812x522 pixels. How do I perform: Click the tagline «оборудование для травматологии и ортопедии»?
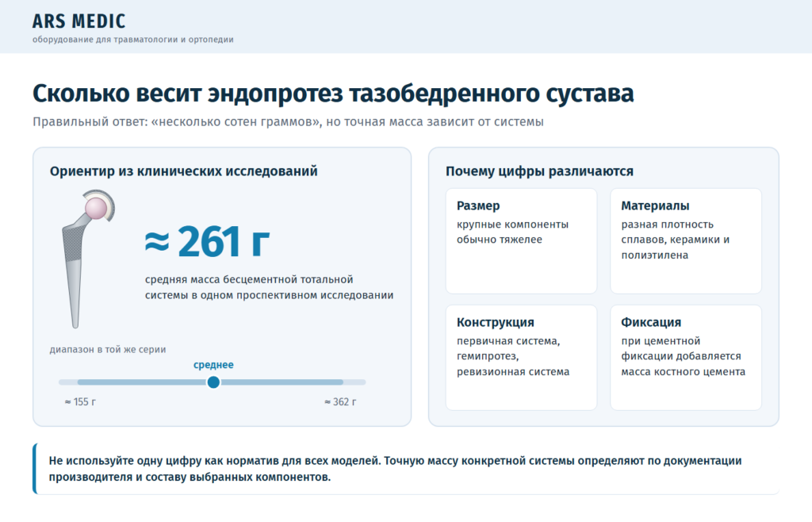pos(133,40)
